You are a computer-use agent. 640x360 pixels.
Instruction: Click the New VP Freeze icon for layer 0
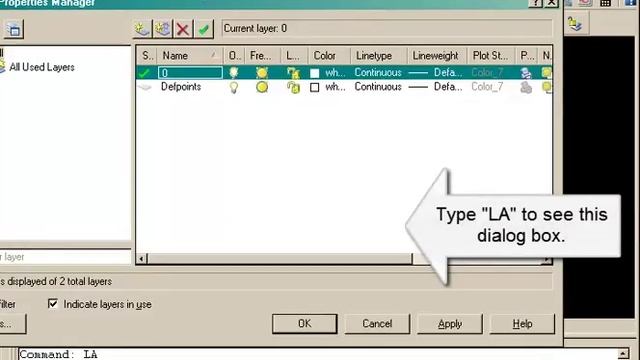(546, 73)
